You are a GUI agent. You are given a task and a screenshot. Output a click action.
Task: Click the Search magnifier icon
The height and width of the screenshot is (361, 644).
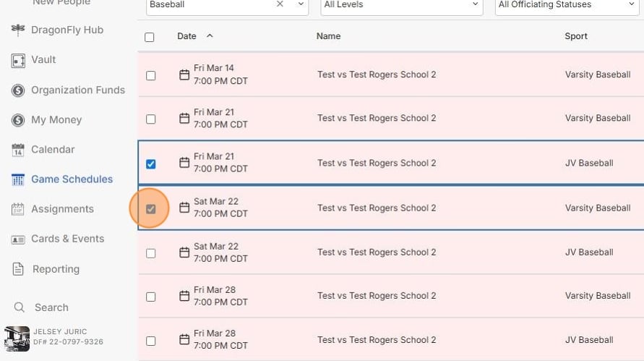click(20, 307)
